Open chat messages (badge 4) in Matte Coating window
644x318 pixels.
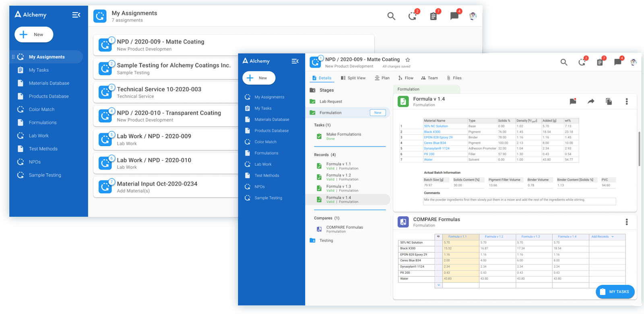tap(618, 62)
